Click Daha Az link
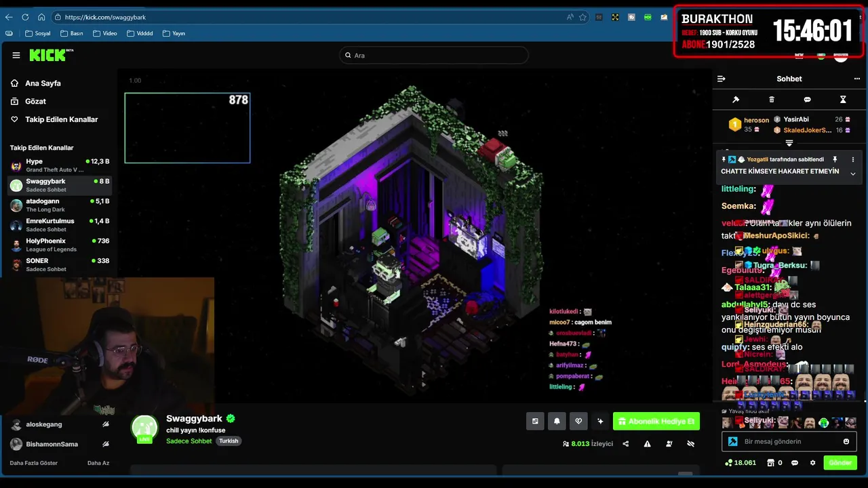 [98, 463]
